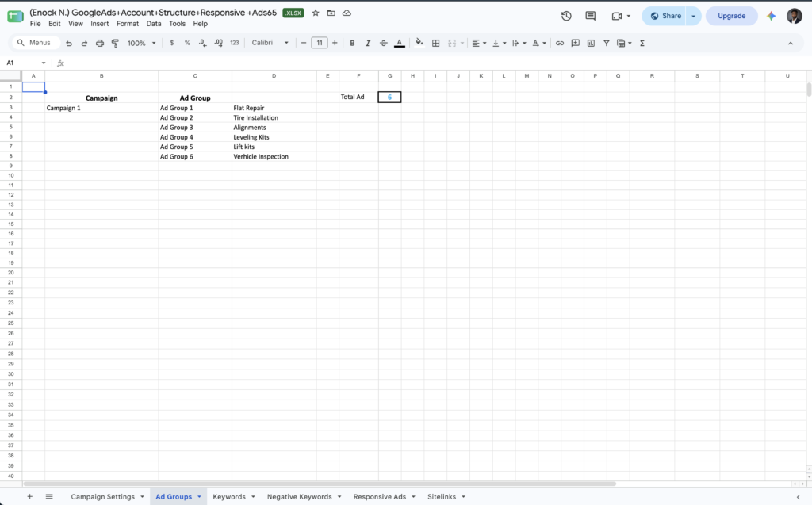Decrease decimal places

[x=202, y=43]
